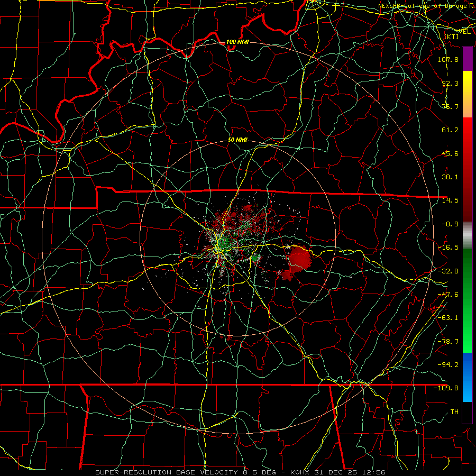476x476 pixels.
Task: Click the product caption mentioning KOHX
Action: (240, 472)
